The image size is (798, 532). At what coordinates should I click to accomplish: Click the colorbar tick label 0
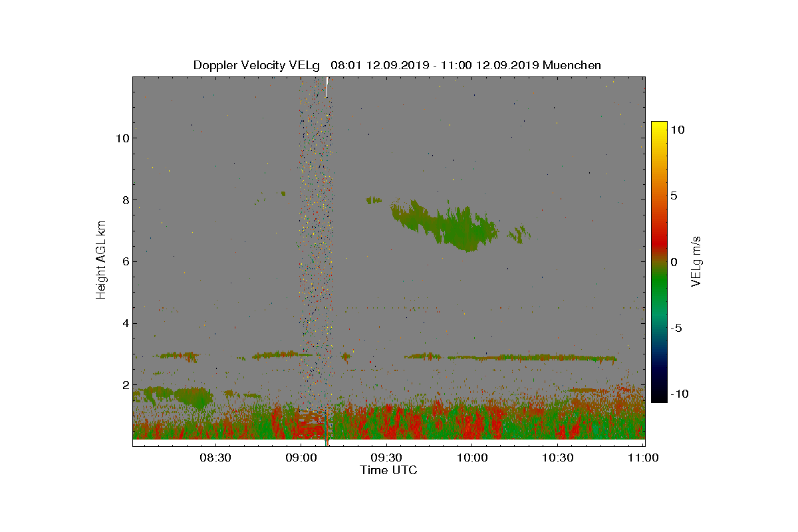674,262
